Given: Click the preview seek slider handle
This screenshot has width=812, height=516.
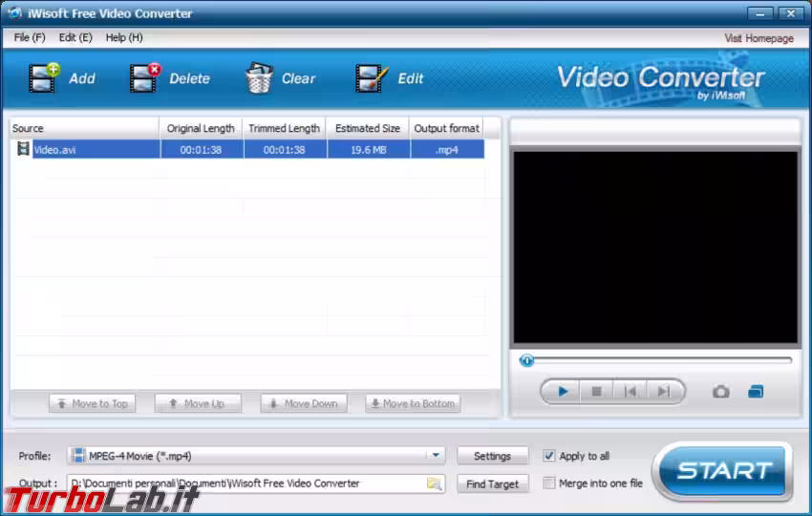Looking at the screenshot, I should (x=526, y=360).
